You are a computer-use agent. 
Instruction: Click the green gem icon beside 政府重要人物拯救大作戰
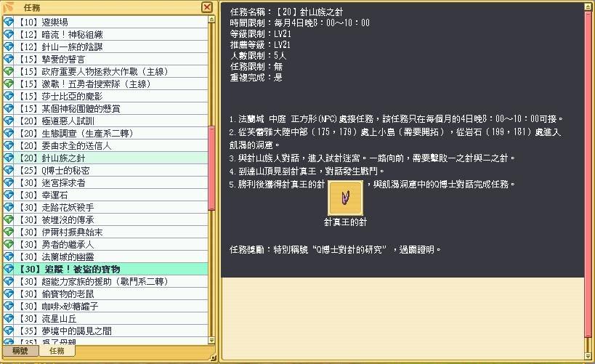tap(9, 72)
